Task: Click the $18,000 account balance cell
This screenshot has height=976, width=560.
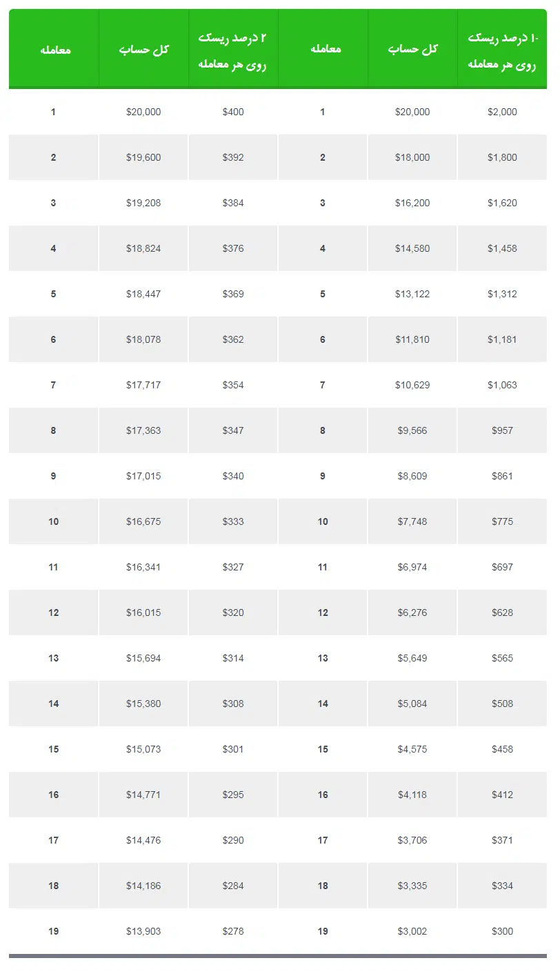Action: [412, 157]
